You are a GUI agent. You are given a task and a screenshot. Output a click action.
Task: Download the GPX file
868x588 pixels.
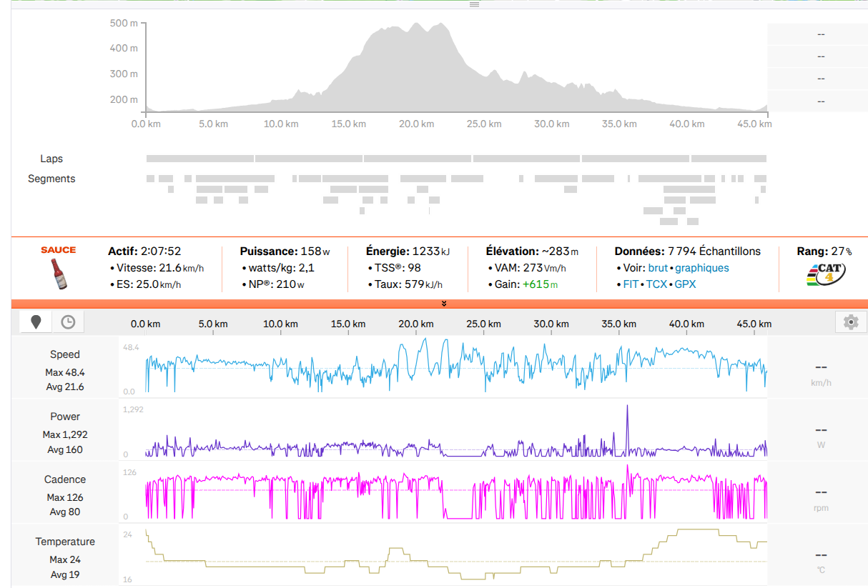click(686, 284)
